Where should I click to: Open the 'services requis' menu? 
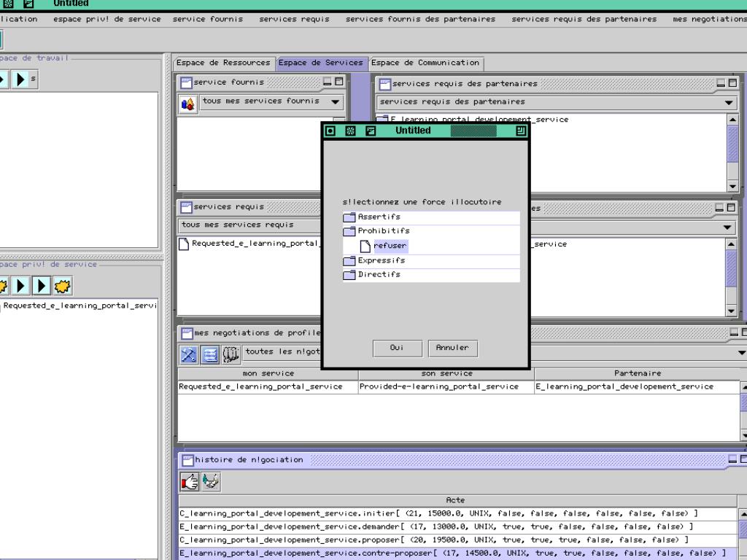coord(294,19)
